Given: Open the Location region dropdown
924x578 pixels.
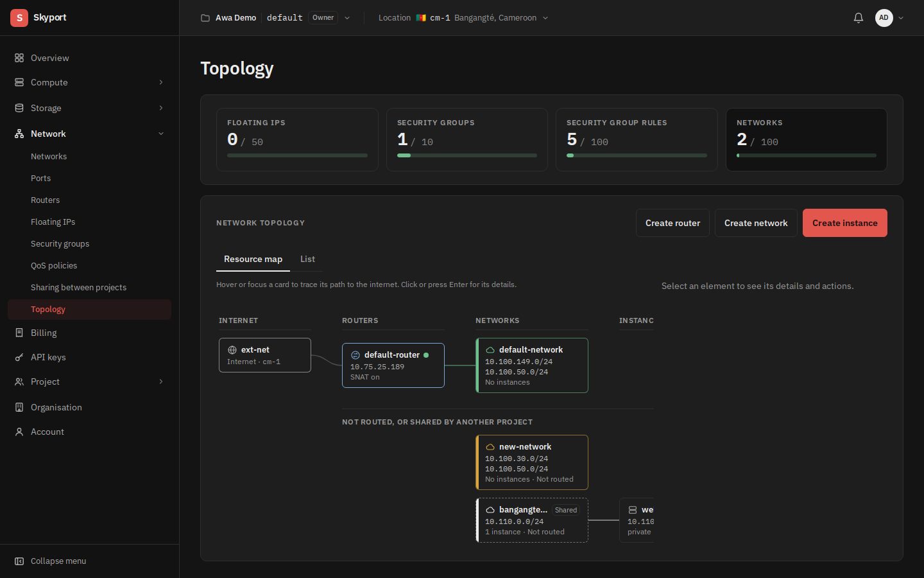Looking at the screenshot, I should click(x=463, y=18).
